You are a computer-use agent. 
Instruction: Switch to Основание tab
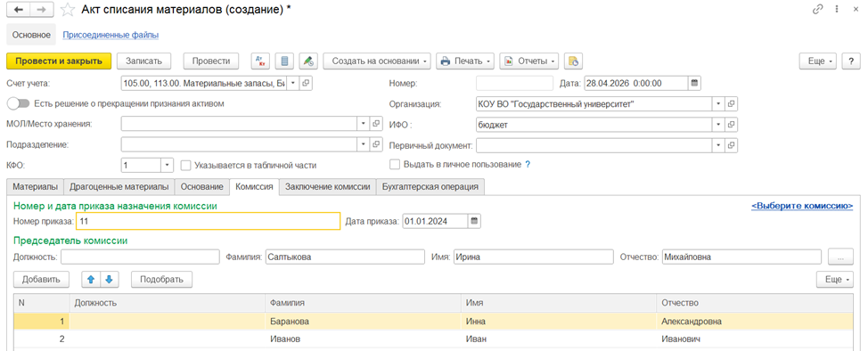click(x=201, y=186)
